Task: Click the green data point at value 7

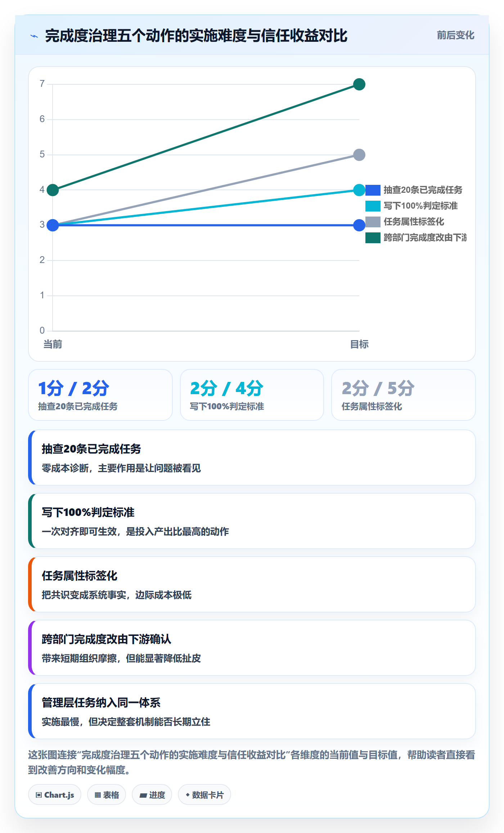Action: point(359,84)
